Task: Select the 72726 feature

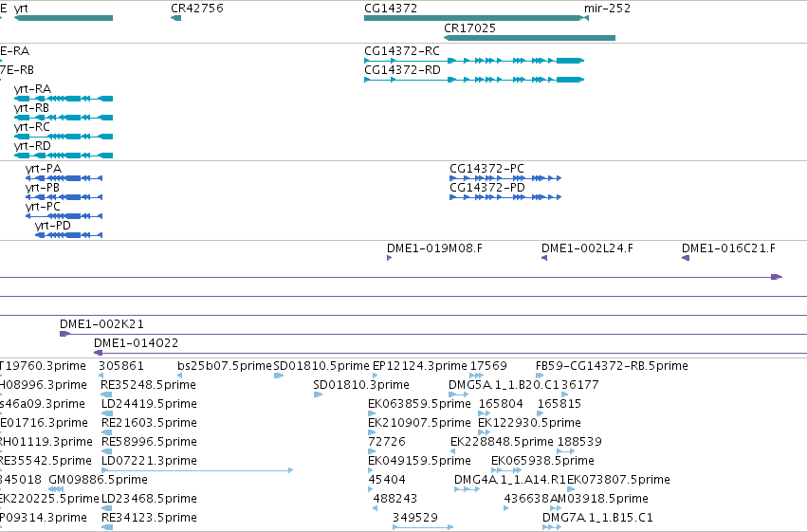Action: 372,452
